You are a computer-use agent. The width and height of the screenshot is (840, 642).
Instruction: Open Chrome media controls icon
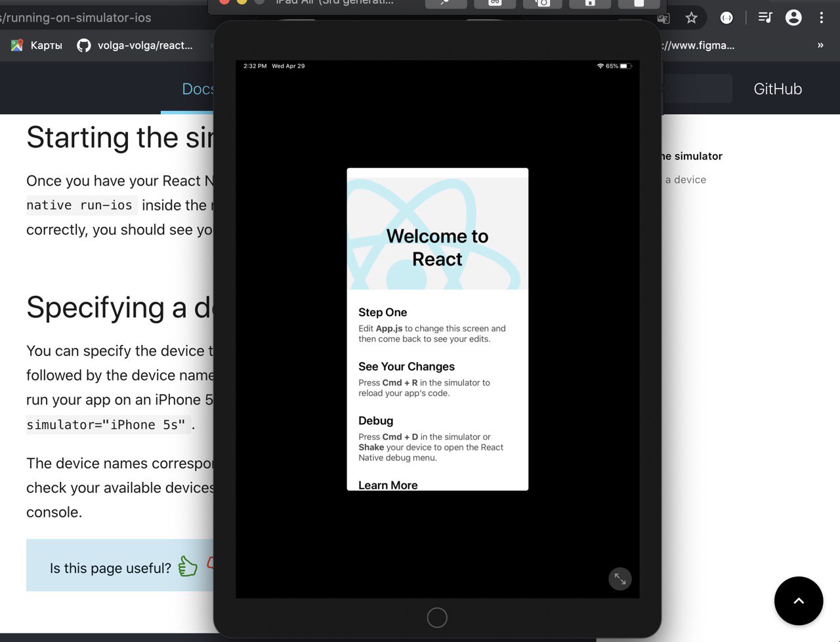(x=765, y=18)
